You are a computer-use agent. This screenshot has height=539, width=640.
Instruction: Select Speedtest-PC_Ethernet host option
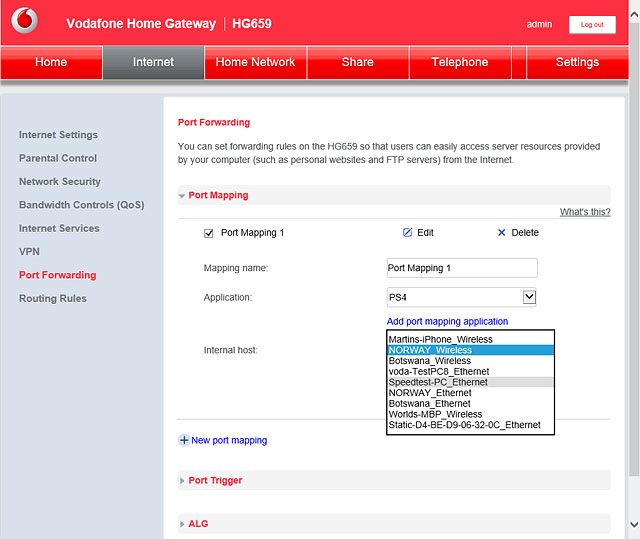coord(470,382)
